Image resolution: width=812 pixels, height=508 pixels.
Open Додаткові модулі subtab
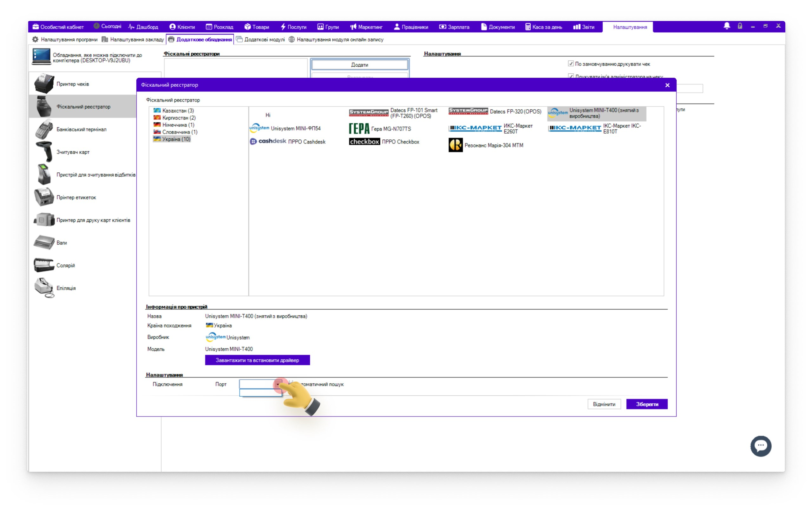(260, 40)
